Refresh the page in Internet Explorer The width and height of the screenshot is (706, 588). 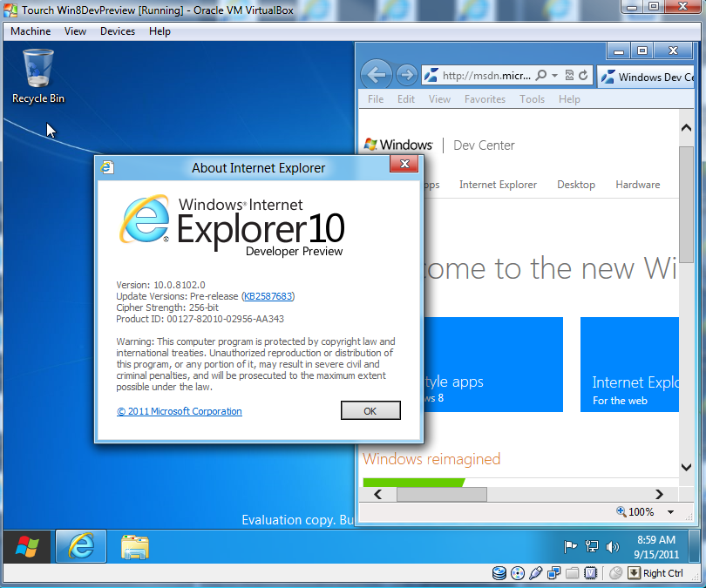583,75
